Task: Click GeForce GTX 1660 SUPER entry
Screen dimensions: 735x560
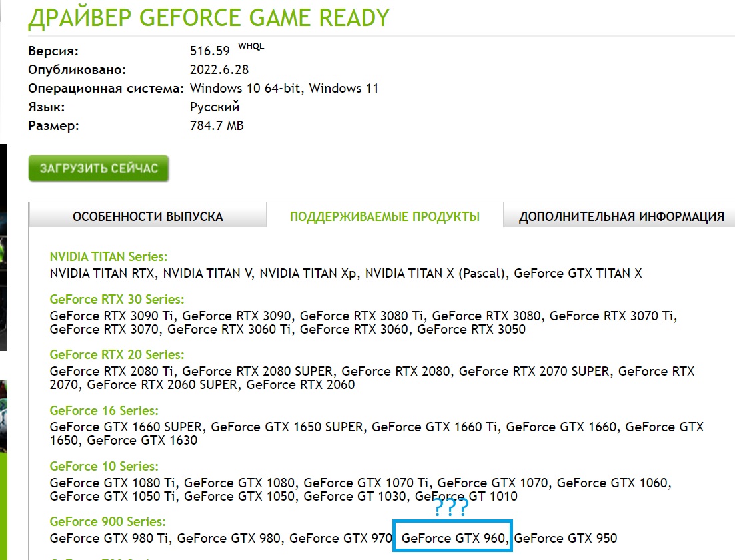Action: (126, 427)
